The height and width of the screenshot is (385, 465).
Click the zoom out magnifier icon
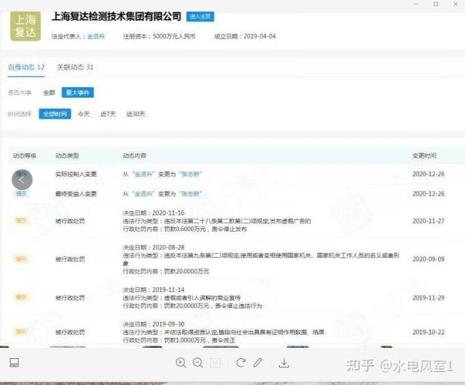(198, 363)
